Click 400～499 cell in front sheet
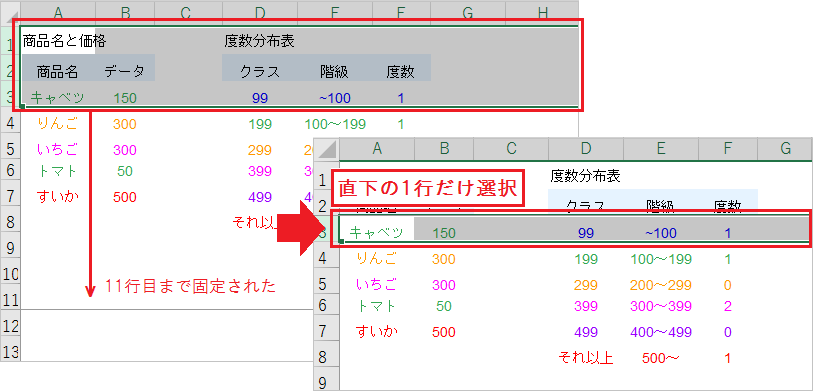Image resolution: width=813 pixels, height=392 pixels. pos(661,332)
